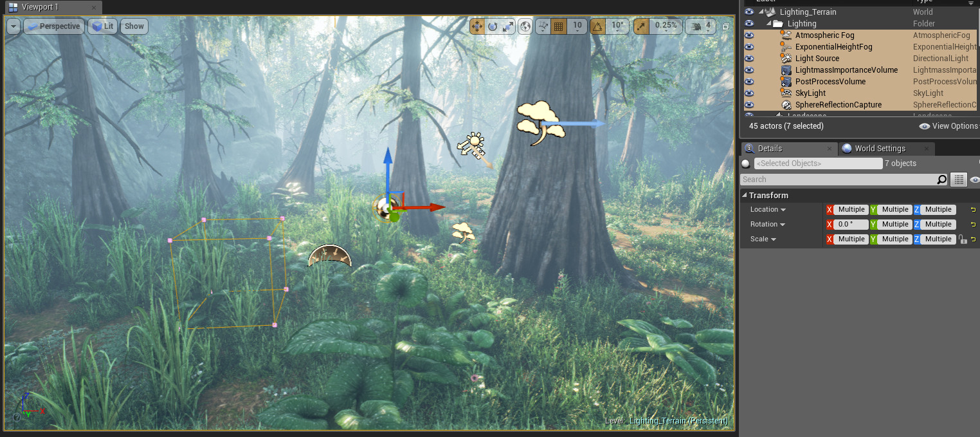Open the Perspective viewpoint dropdown

pyautogui.click(x=54, y=26)
